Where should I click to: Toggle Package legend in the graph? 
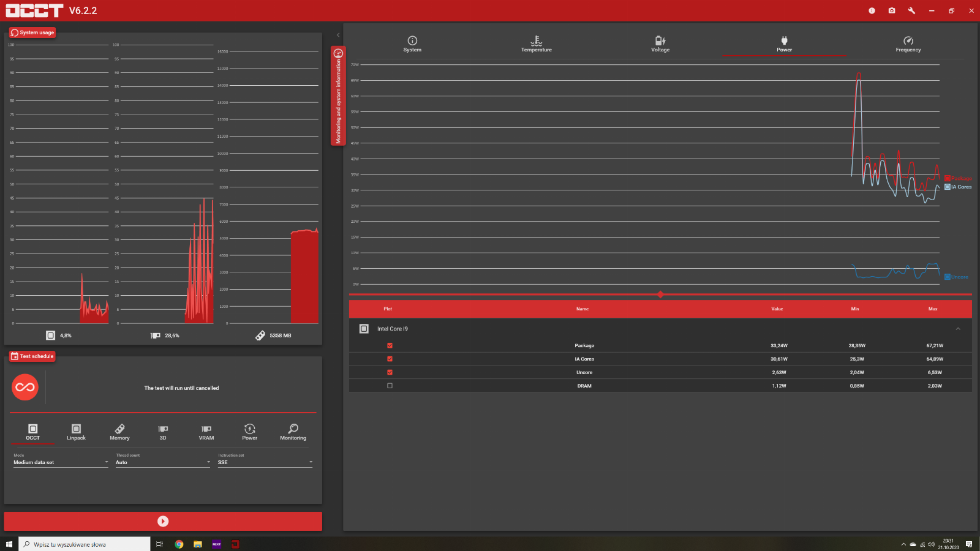(x=958, y=178)
